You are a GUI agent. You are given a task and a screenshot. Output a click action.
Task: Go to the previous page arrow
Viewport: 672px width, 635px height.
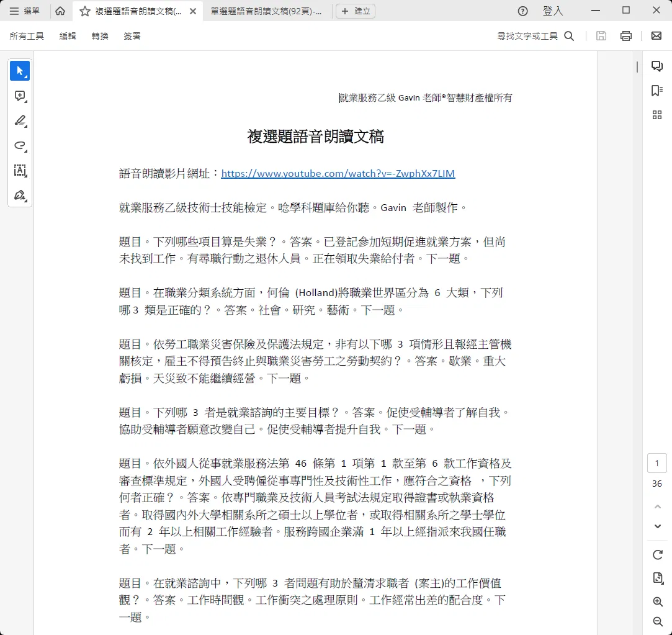point(658,507)
